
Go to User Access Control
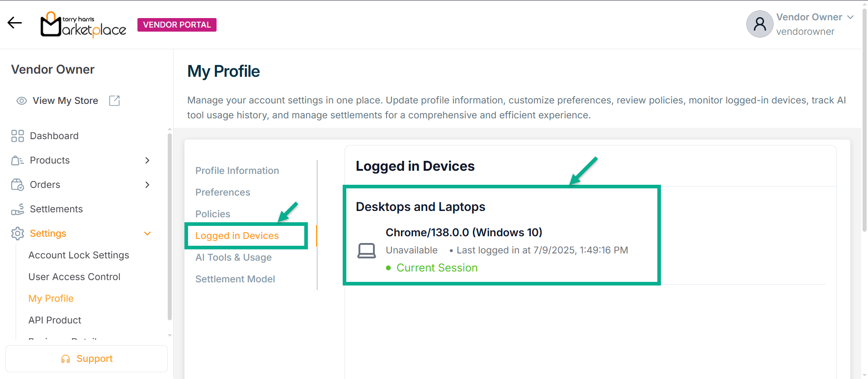tap(74, 277)
